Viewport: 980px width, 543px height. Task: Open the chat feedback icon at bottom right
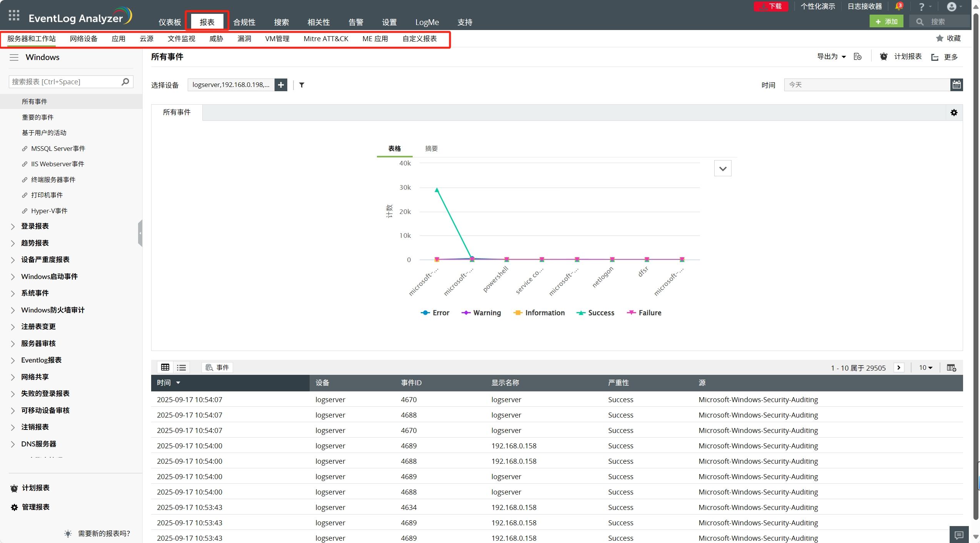coord(959,535)
